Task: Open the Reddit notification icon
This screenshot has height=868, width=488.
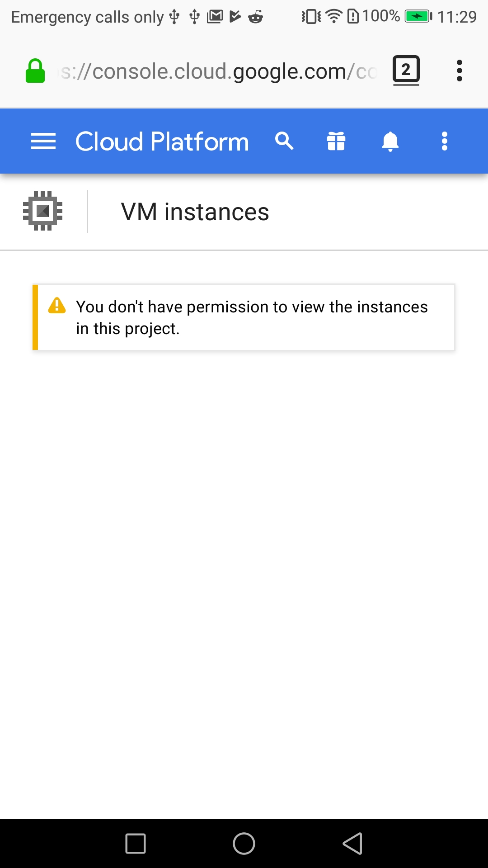Action: coord(255,16)
